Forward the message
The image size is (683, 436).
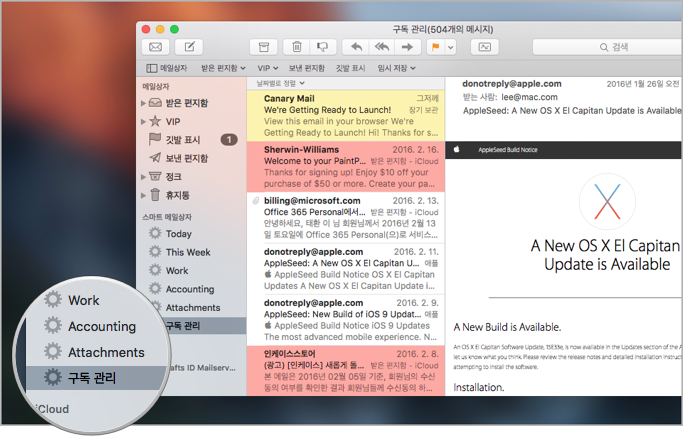(407, 47)
